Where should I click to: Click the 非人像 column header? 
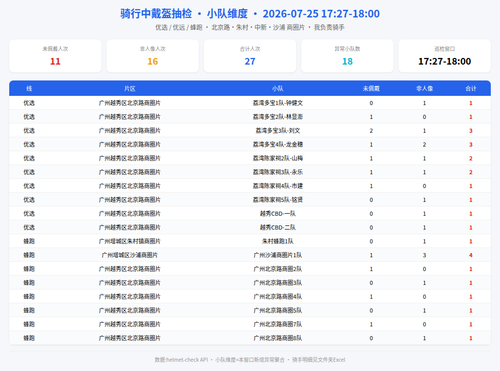[x=424, y=89]
